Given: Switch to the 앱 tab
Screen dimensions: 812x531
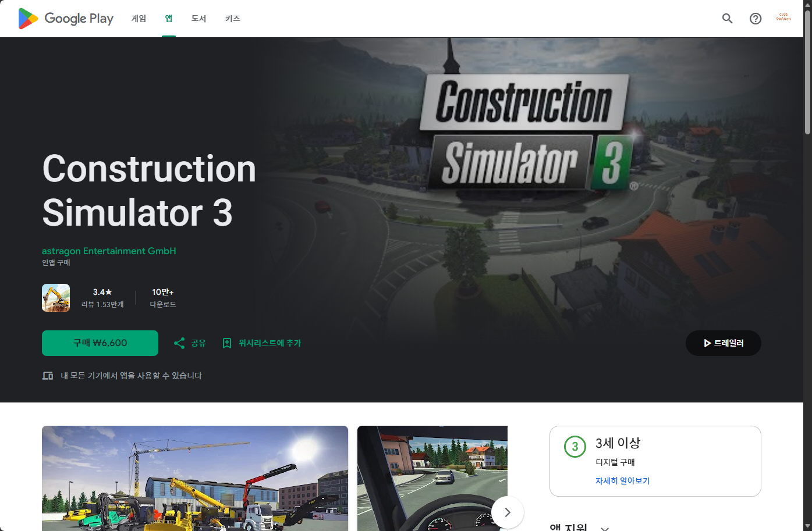Looking at the screenshot, I should click(x=169, y=19).
